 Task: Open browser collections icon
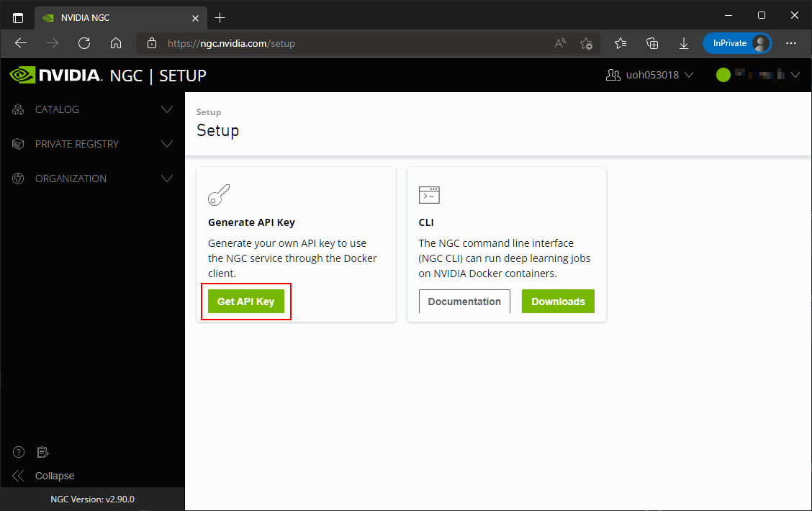point(652,43)
